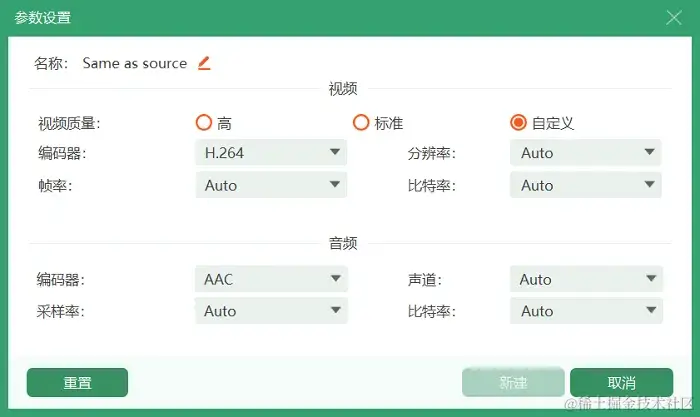Click the 重置 button

(77, 383)
